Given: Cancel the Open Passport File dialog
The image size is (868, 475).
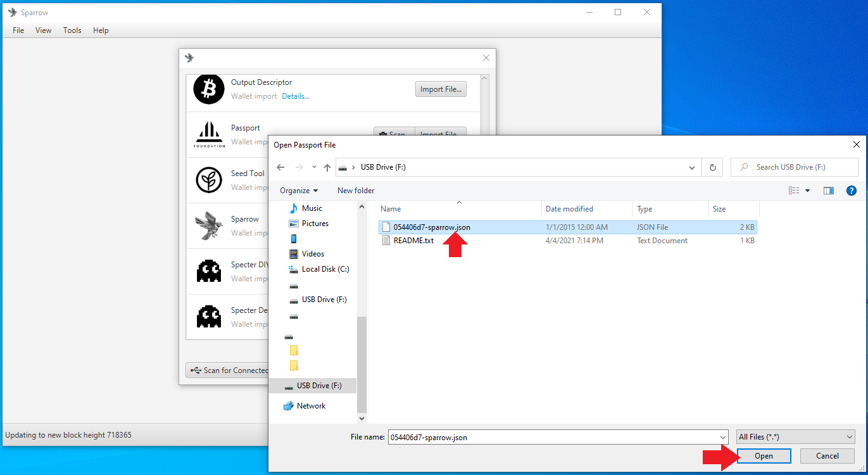Looking at the screenshot, I should coord(827,456).
